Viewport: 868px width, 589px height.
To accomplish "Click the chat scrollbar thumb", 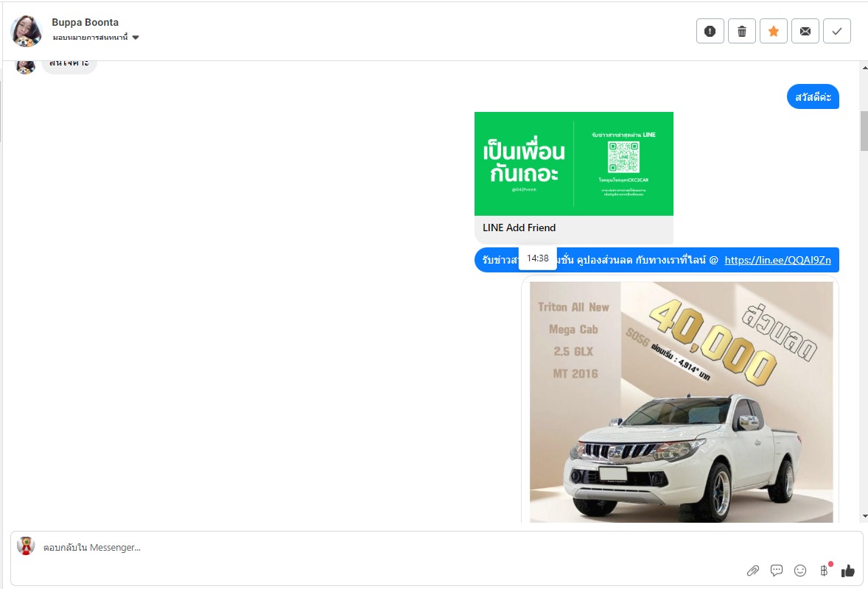I will 864,130.
